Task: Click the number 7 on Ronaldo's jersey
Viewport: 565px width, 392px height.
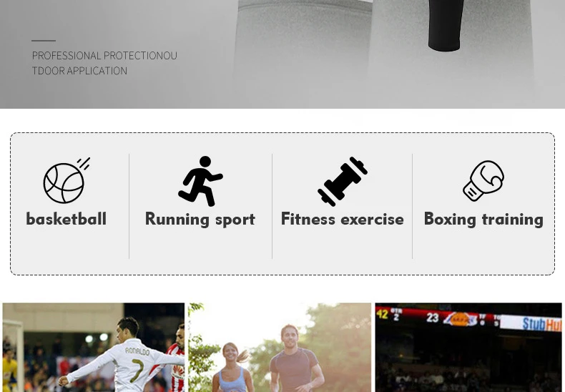Action: point(137,370)
